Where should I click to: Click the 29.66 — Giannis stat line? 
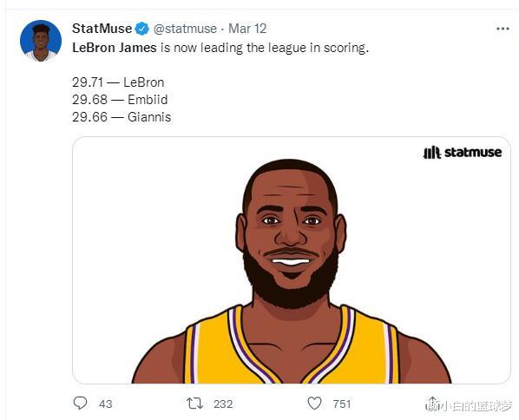pyautogui.click(x=122, y=117)
